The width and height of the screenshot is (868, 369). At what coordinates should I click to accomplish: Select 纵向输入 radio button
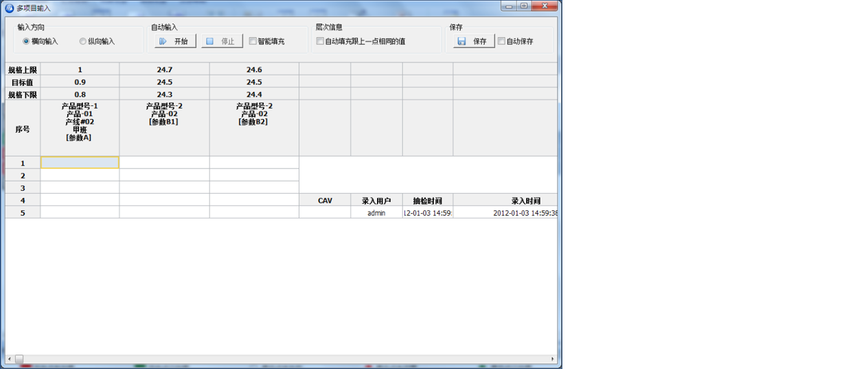click(x=83, y=41)
